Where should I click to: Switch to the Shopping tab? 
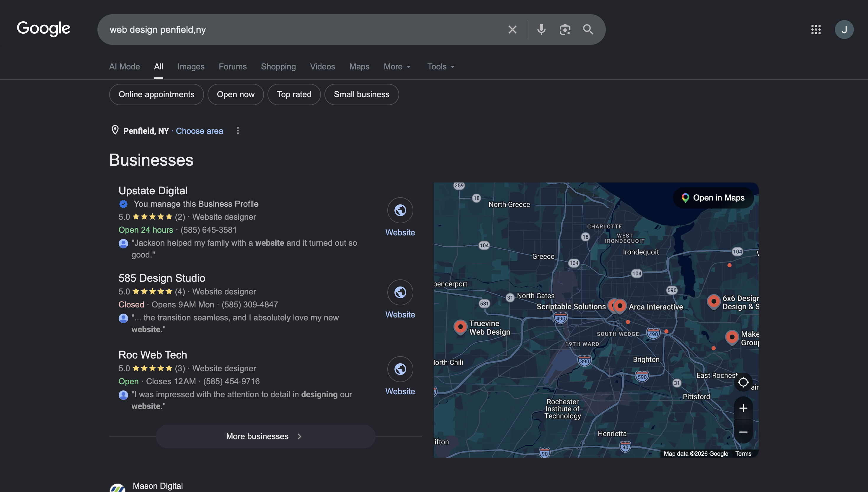tap(278, 66)
